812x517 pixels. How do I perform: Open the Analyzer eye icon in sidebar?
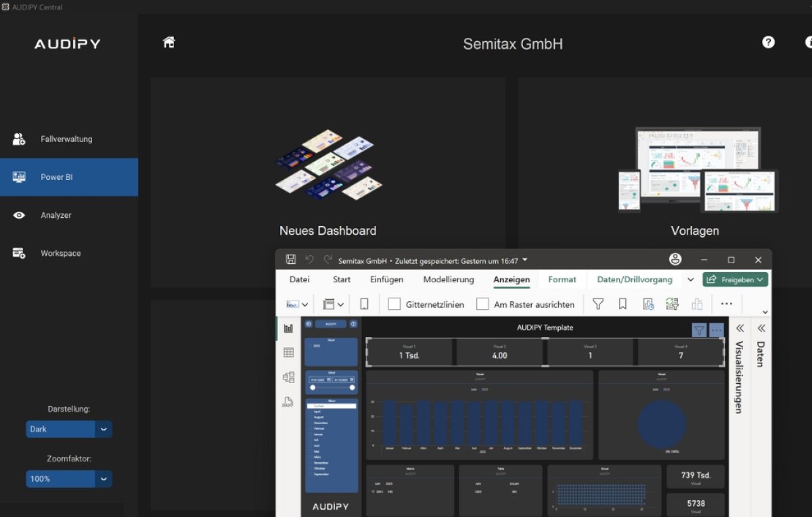tap(19, 215)
